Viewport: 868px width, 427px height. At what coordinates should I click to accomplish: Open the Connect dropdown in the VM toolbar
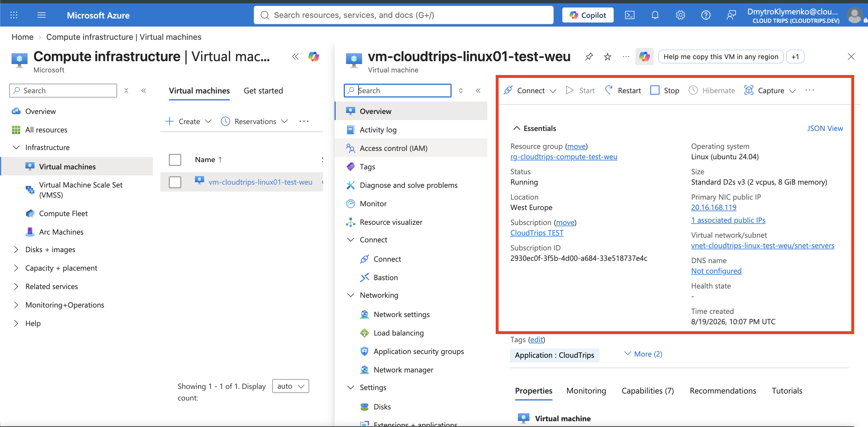pyautogui.click(x=529, y=91)
